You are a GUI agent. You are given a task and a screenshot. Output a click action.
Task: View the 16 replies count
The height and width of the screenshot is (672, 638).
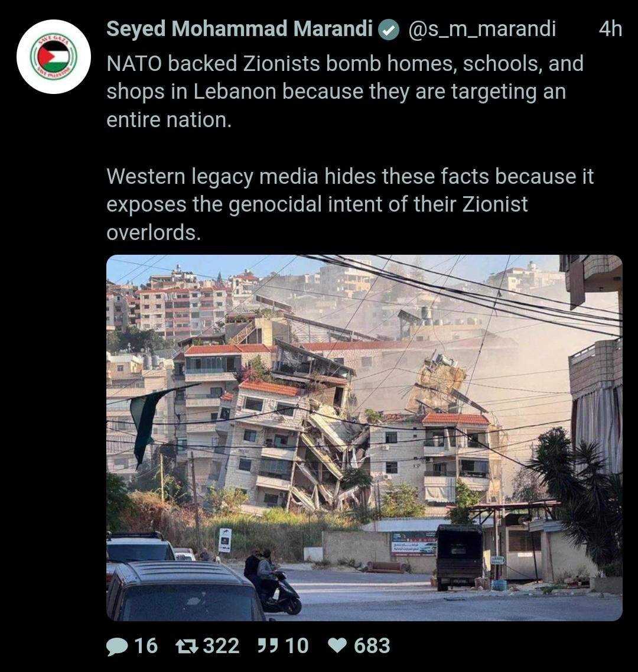point(146,645)
